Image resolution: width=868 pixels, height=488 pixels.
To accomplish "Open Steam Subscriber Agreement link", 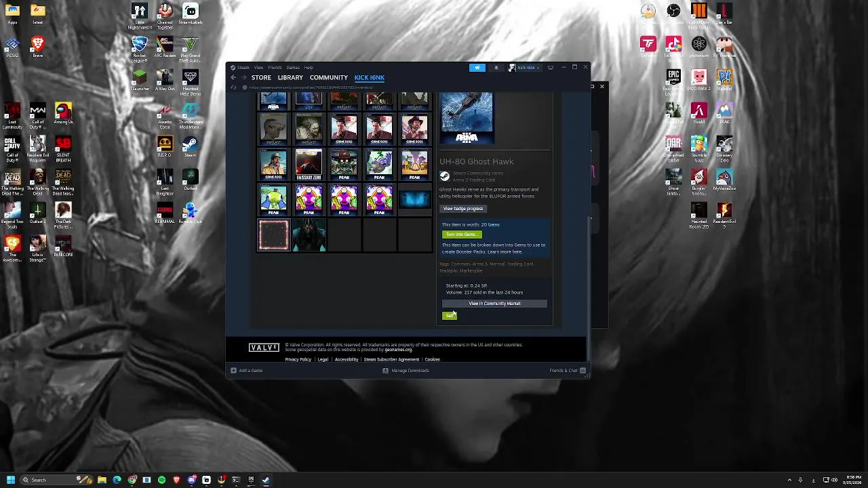I will click(x=391, y=359).
